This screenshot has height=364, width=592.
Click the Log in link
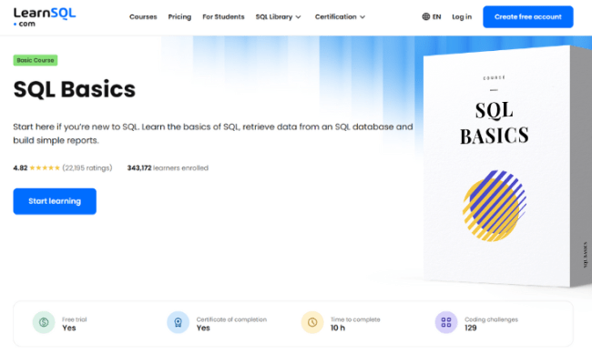pos(462,17)
